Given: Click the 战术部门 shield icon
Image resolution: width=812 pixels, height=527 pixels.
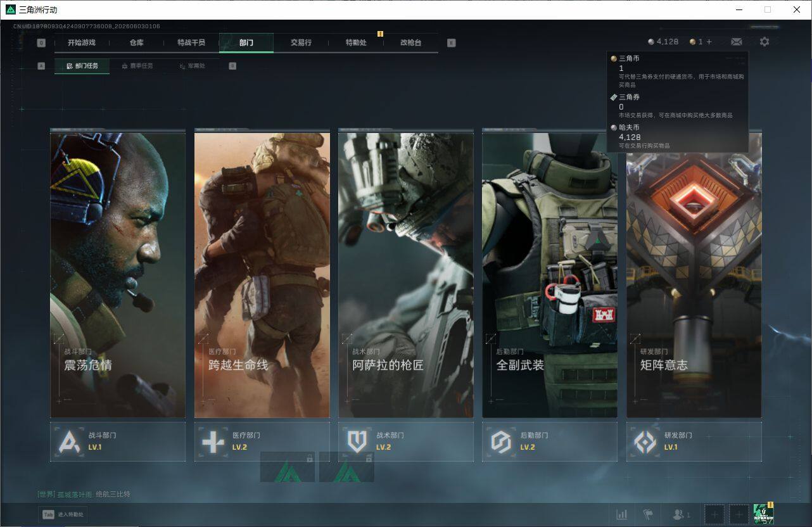Looking at the screenshot, I should click(357, 441).
